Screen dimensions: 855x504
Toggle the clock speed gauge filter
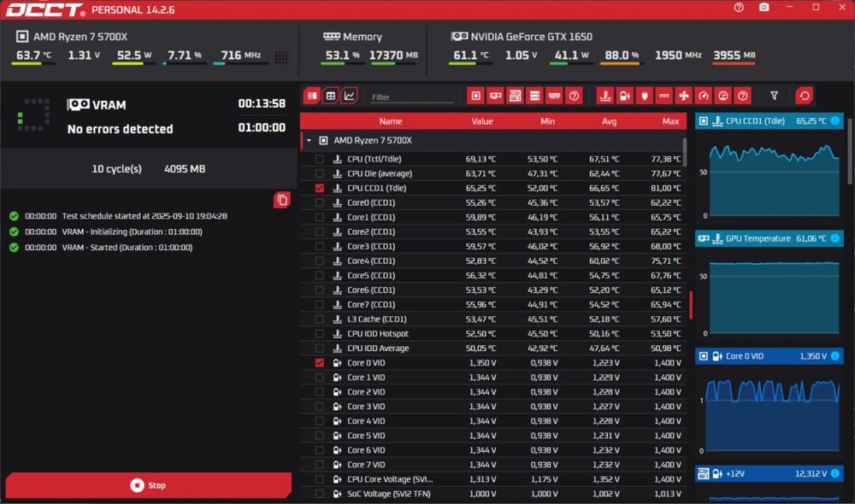pos(704,96)
